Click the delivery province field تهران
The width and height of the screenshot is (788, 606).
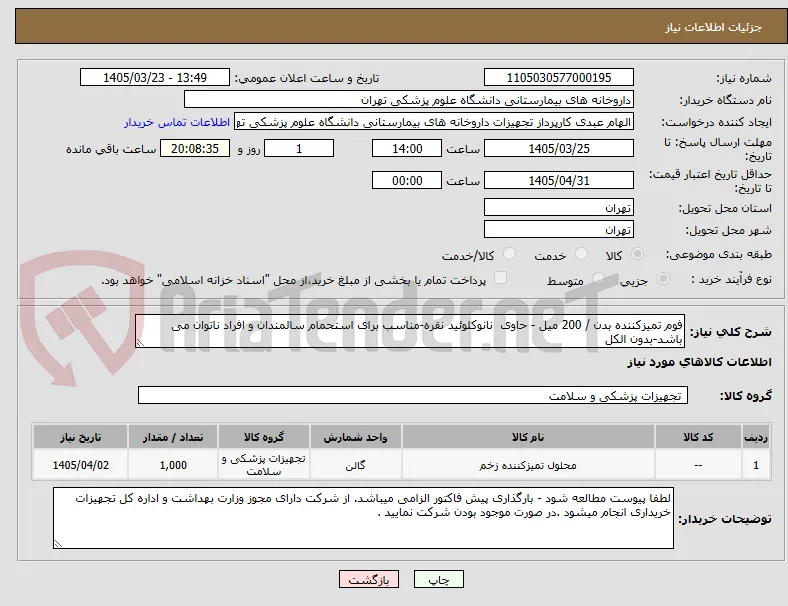[558, 208]
